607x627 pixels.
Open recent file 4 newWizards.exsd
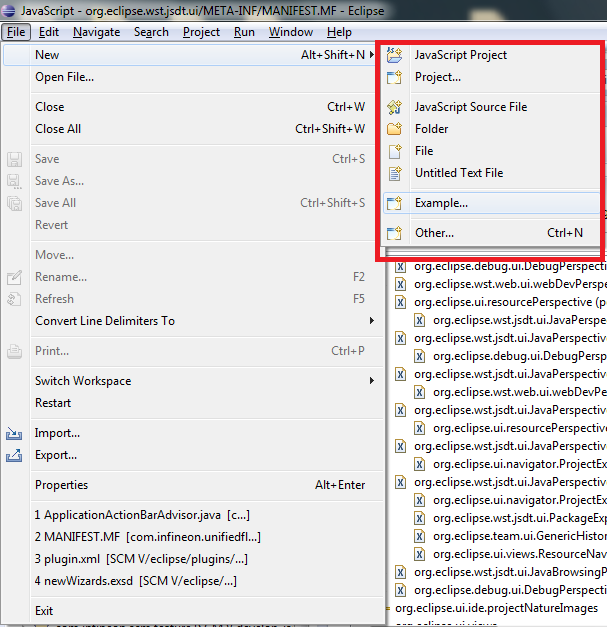click(x=192, y=581)
